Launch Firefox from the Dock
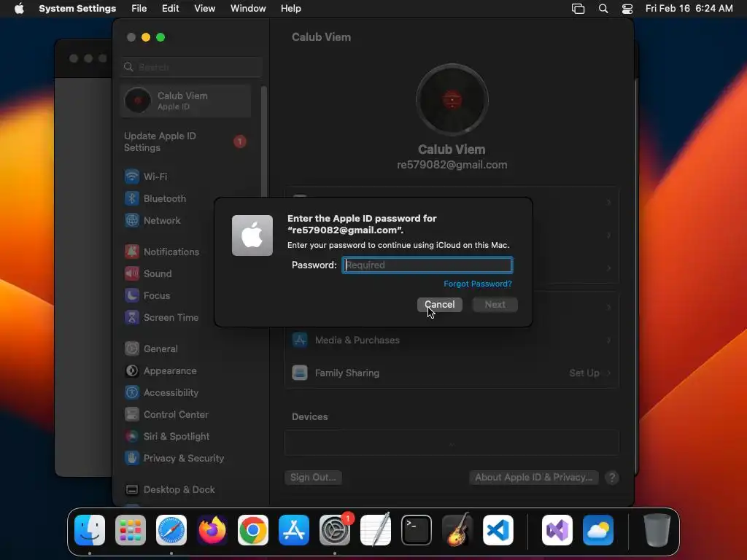747x560 pixels. point(212,530)
